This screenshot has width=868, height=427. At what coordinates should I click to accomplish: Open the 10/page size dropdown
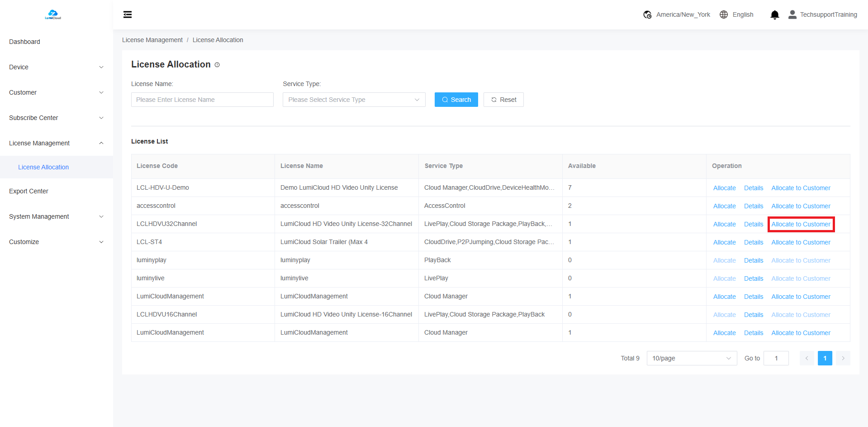click(x=691, y=358)
